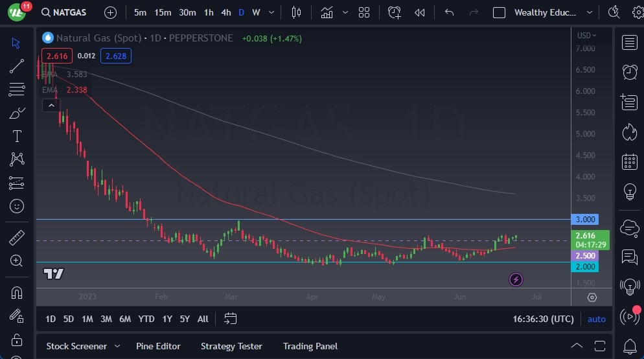This screenshot has width=644, height=359.
Task: Click the replay rewind icon
Action: coord(420,12)
